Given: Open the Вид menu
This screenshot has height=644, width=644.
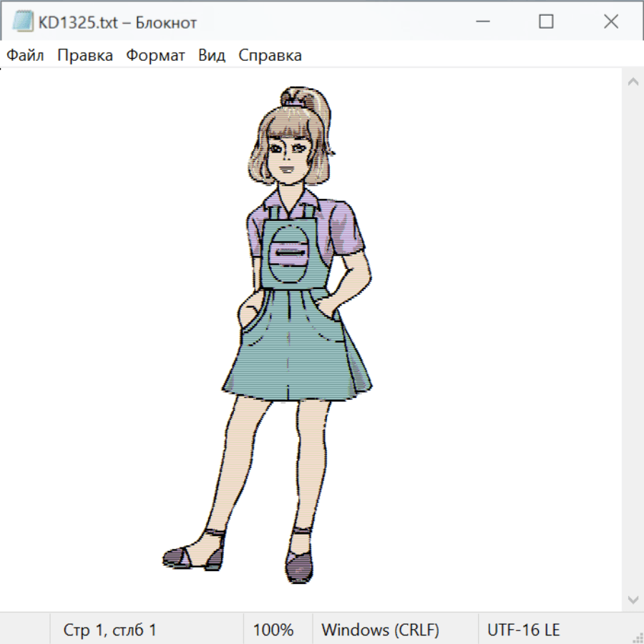Looking at the screenshot, I should point(212,56).
